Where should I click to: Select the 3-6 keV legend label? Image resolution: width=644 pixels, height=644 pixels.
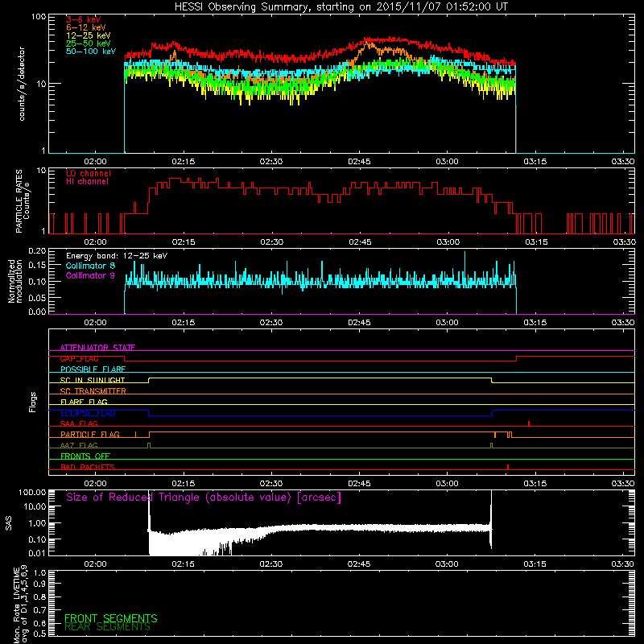coord(84,19)
